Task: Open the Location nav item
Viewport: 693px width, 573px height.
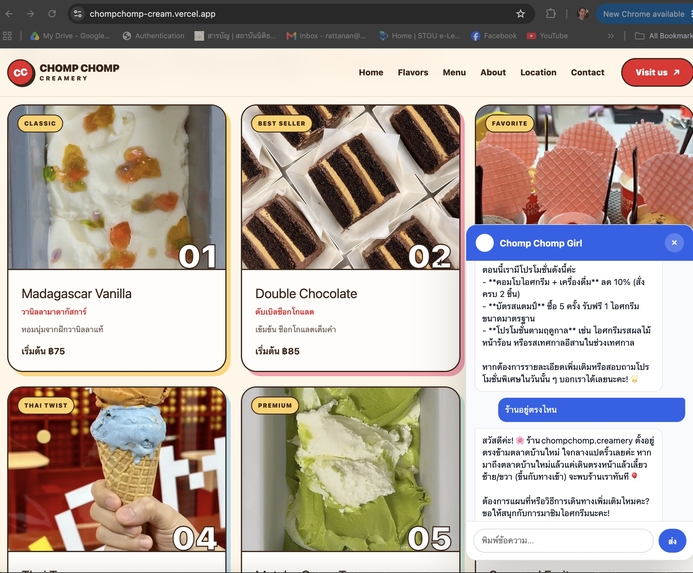Action: pos(538,73)
